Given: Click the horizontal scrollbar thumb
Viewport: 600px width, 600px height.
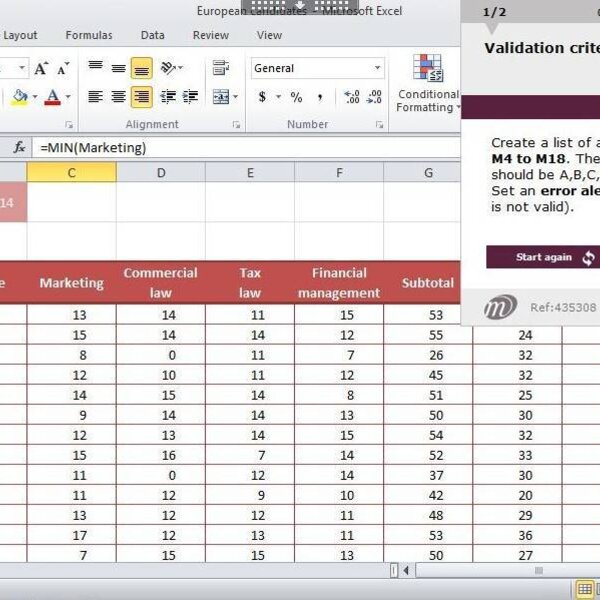Looking at the screenshot, I should pyautogui.click(x=538, y=571).
